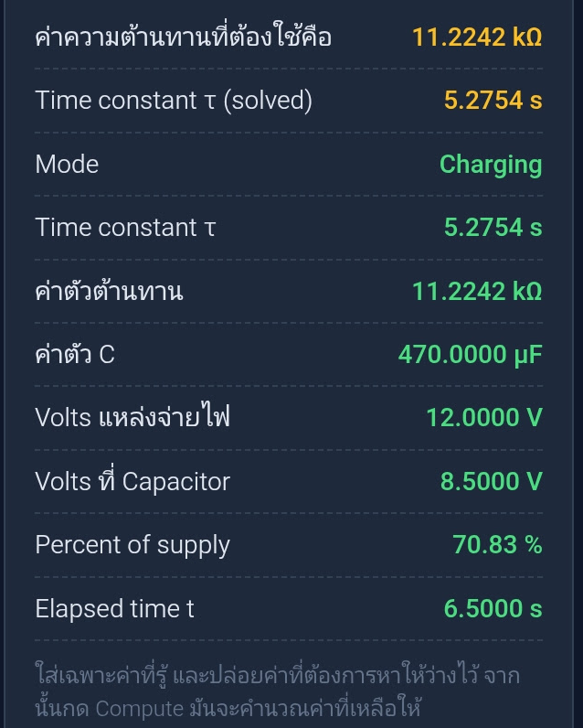Click the Time constant τ (solved) label

[174, 101]
